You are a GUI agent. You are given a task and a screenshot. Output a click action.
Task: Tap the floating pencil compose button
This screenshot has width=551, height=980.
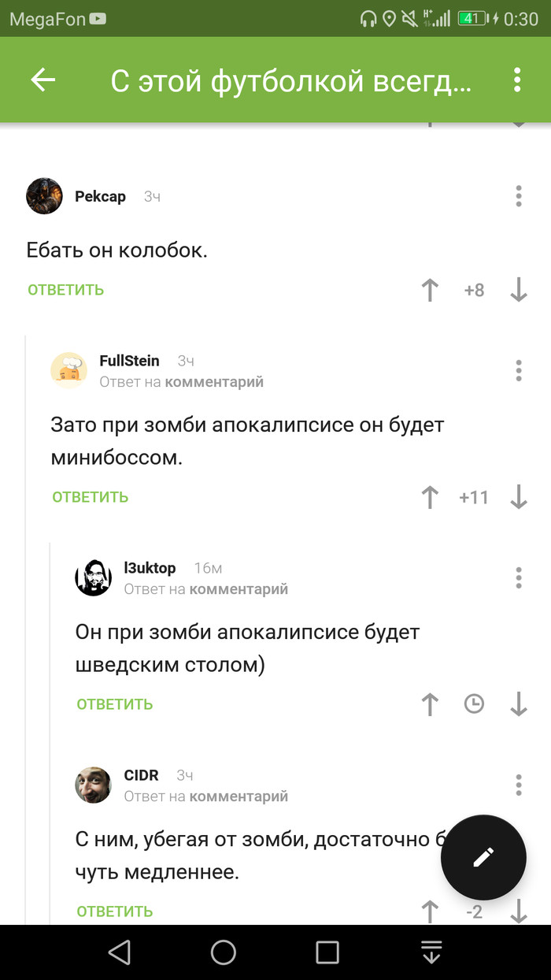[x=483, y=858]
